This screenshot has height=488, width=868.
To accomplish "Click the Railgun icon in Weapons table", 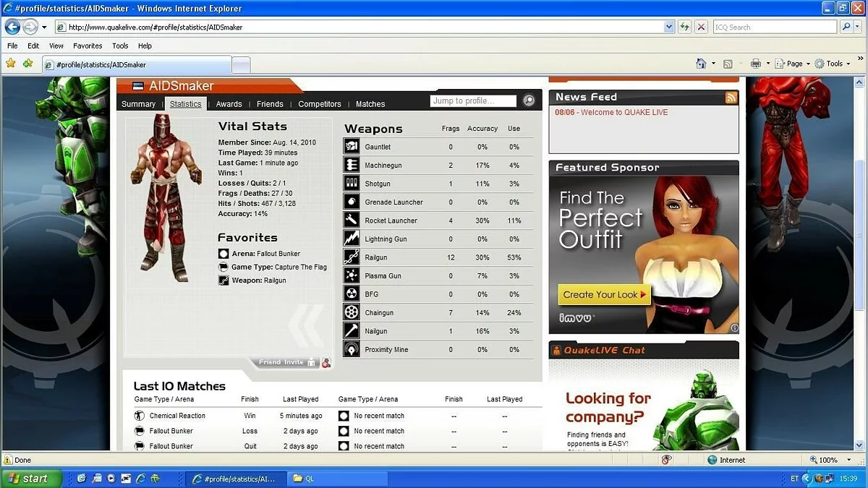I will click(x=352, y=257).
